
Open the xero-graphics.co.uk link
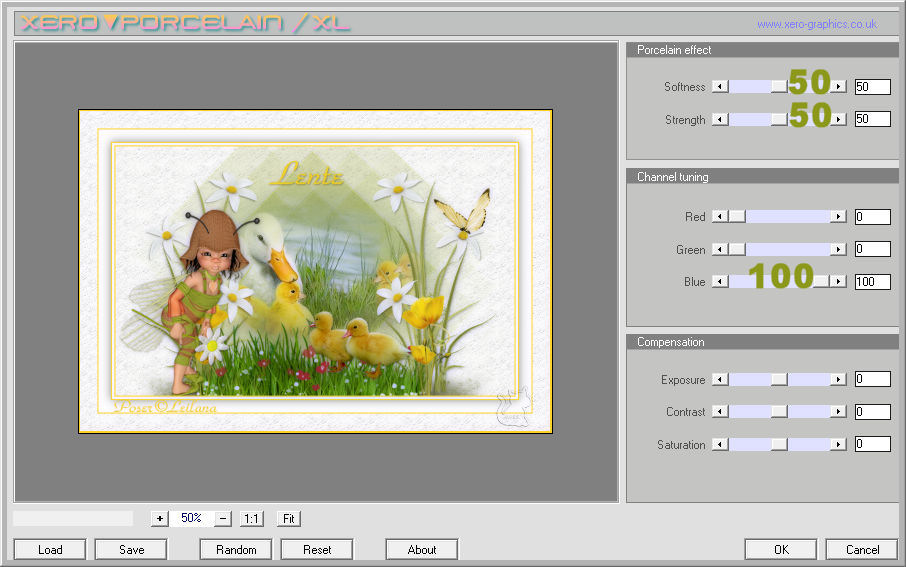pos(817,24)
